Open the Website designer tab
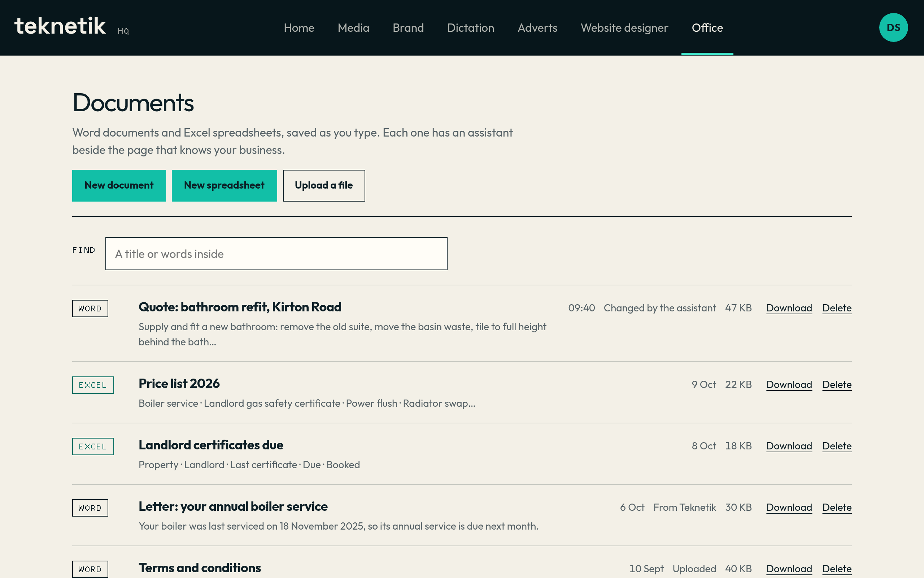Screen dimensions: 924x578 (624, 28)
